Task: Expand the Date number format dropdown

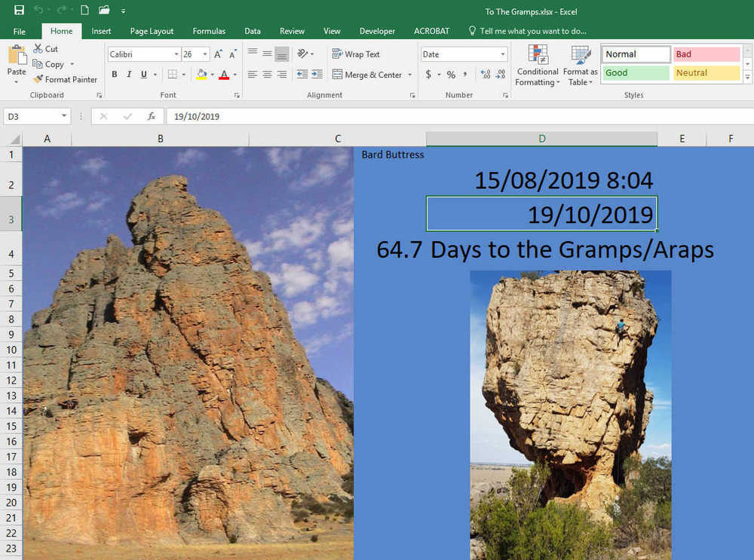Action: click(x=503, y=54)
